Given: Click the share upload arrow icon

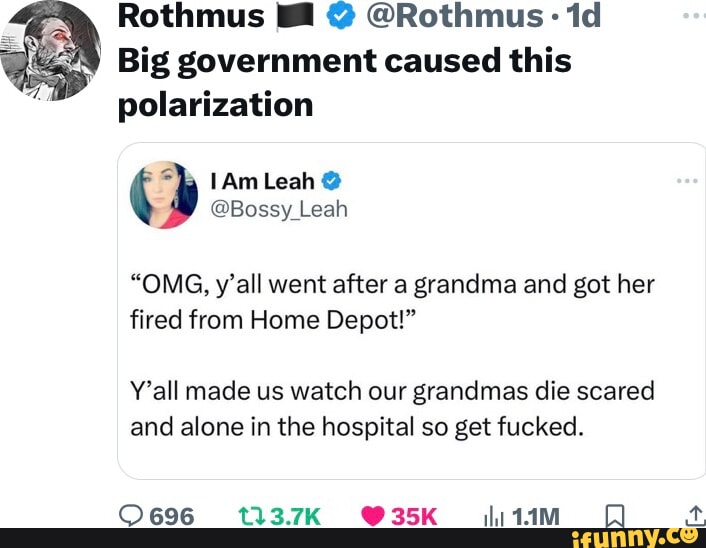Looking at the screenshot, I should click(x=696, y=515).
